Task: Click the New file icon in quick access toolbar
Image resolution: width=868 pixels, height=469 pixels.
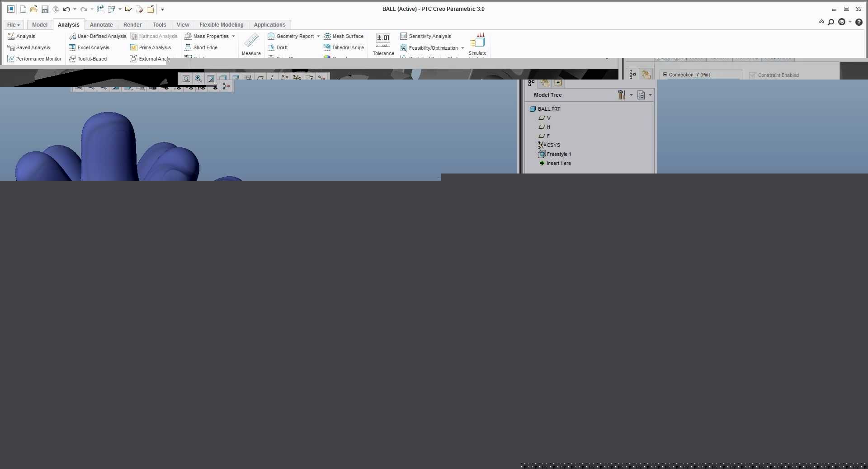Action: [x=23, y=9]
